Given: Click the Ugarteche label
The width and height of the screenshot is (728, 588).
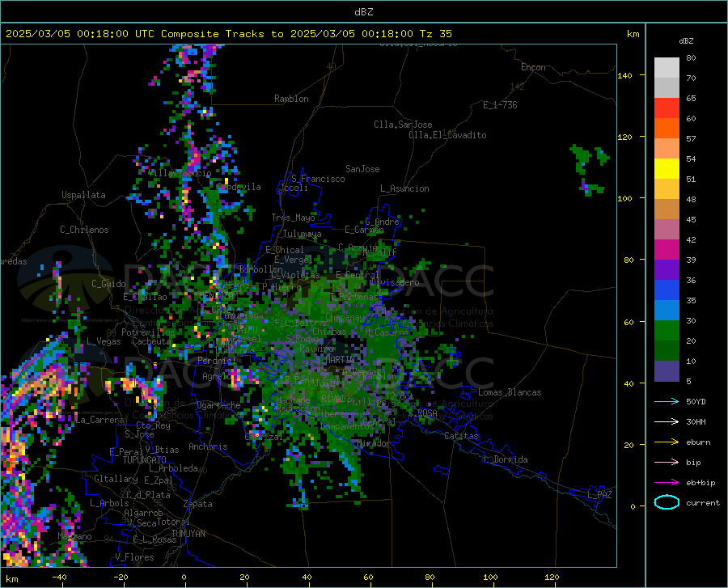Looking at the screenshot, I should pyautogui.click(x=218, y=405).
